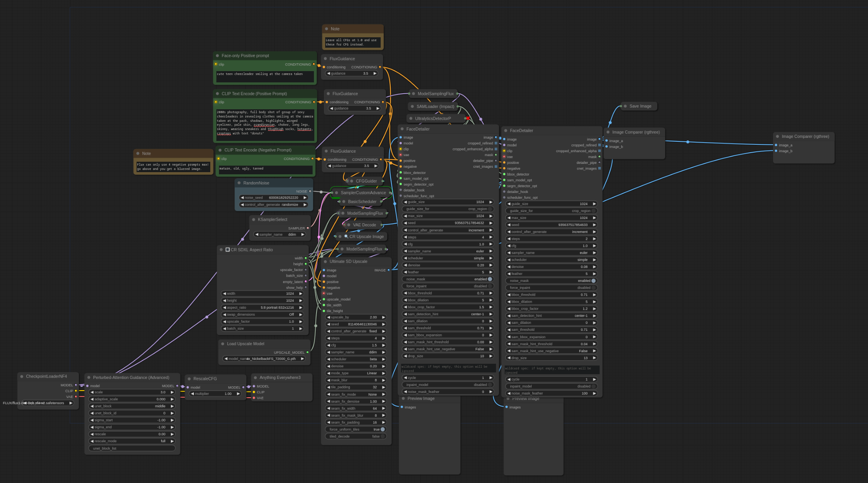Collapse the Anything Everywhere3 node dot
Image resolution: width=868 pixels, height=483 pixels.
point(255,378)
